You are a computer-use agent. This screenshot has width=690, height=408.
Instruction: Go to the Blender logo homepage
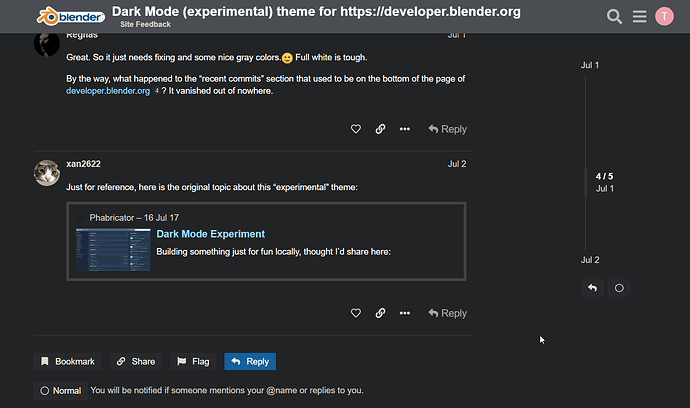coord(71,17)
